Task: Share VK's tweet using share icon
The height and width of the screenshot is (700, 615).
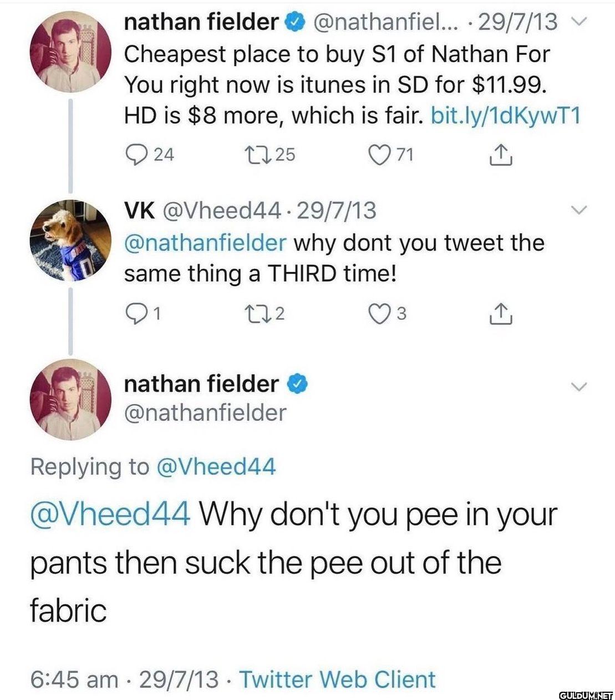Action: (500, 314)
